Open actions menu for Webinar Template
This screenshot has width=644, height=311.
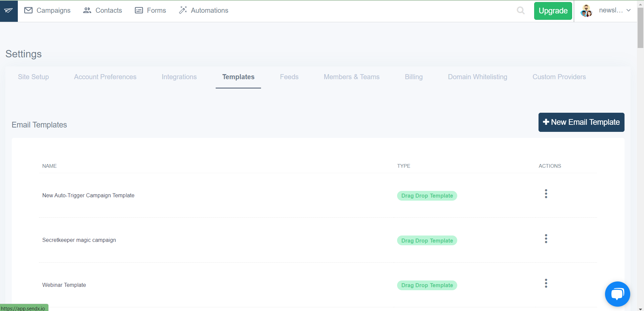pos(546,283)
